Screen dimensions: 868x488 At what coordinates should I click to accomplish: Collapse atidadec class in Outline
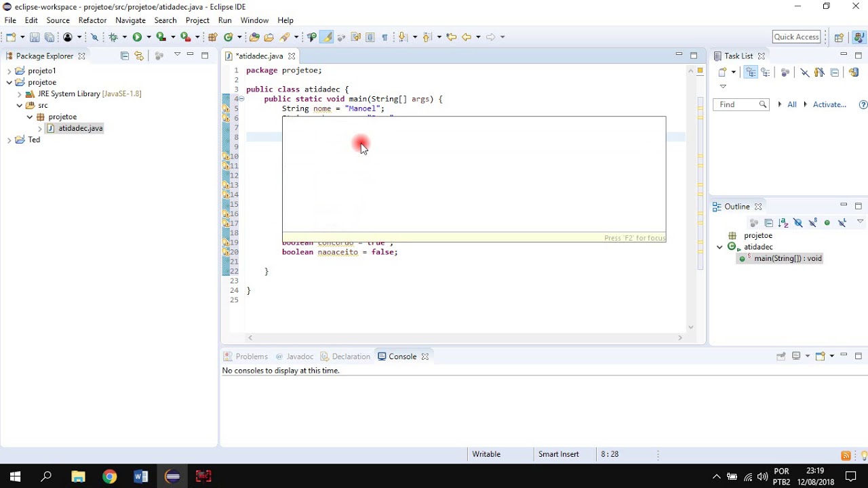pyautogui.click(x=719, y=247)
